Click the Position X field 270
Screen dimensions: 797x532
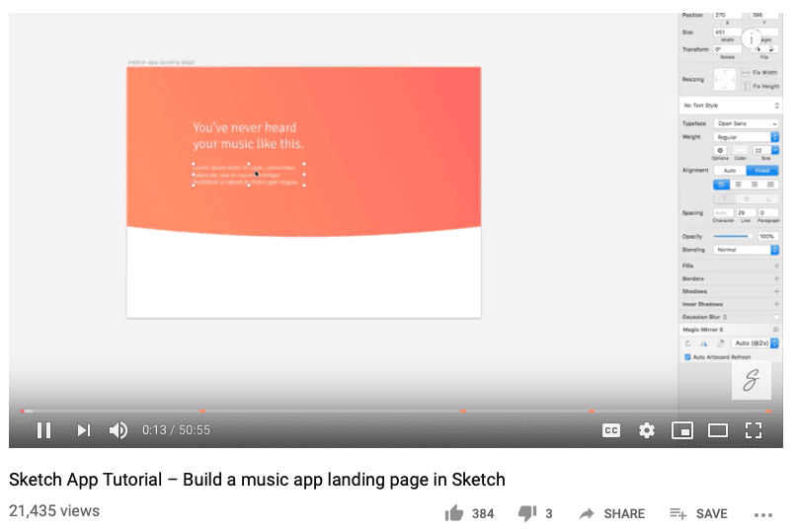[x=727, y=15]
